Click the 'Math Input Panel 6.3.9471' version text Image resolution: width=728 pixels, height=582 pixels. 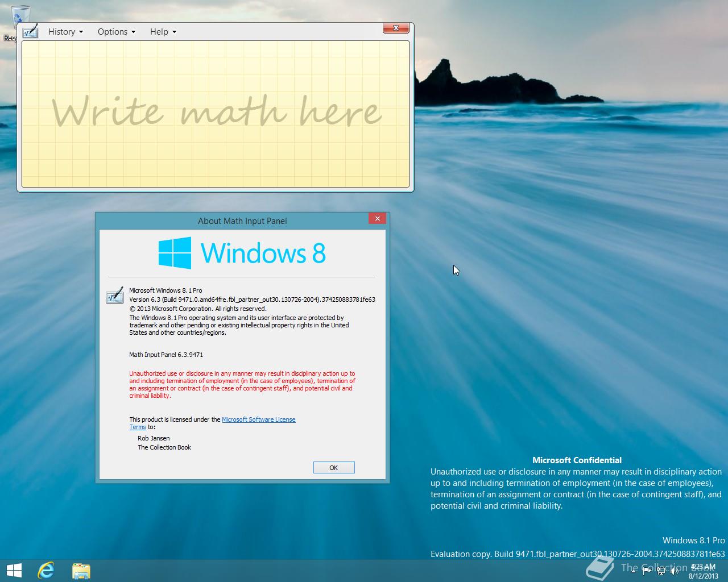tap(166, 355)
